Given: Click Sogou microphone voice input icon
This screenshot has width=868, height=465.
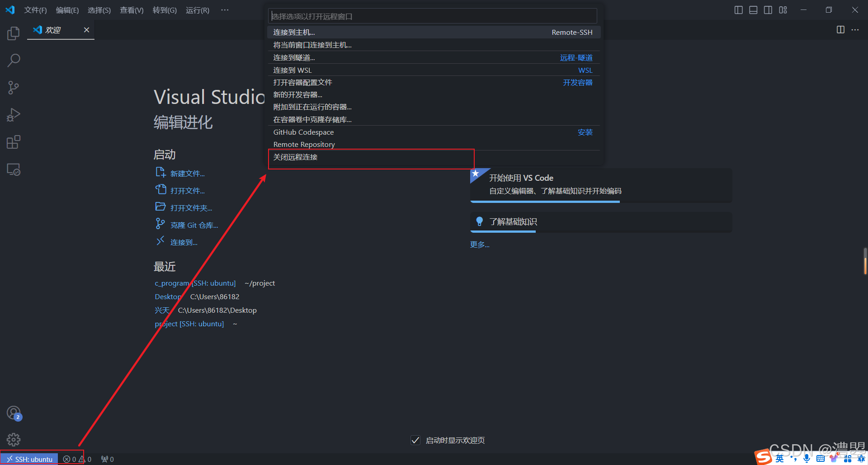Looking at the screenshot, I should click(807, 459).
